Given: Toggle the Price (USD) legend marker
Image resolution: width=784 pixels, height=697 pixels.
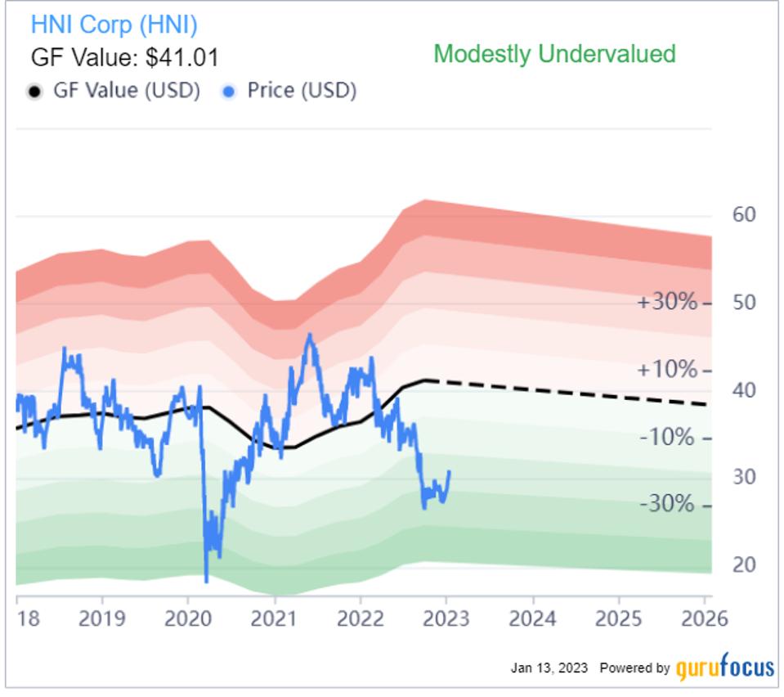Looking at the screenshot, I should click(289, 91).
